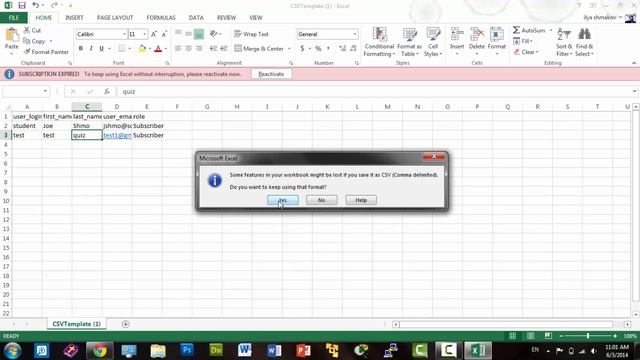Open Find & Select binoculars icon
This screenshot has width=640, height=360.
coord(584,34)
